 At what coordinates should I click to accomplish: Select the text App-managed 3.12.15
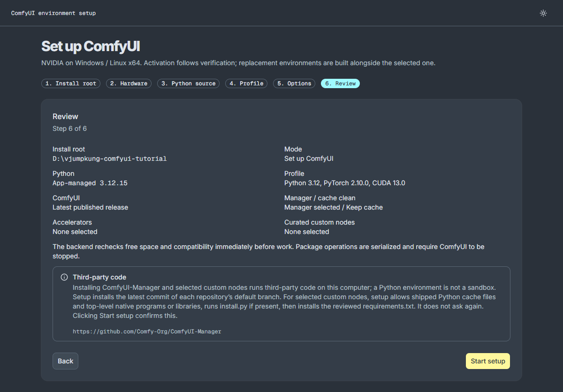click(90, 183)
